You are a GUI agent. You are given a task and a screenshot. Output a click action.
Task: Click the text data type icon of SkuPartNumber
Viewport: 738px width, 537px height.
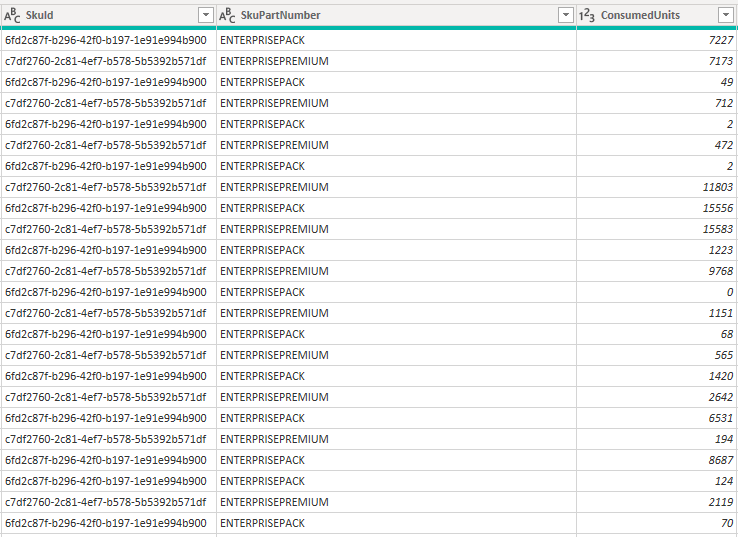click(227, 16)
